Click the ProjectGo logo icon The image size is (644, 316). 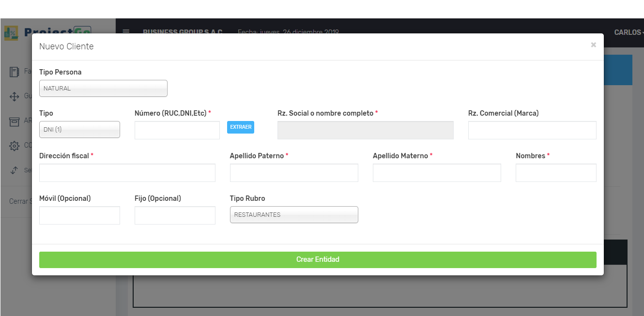pyautogui.click(x=11, y=32)
